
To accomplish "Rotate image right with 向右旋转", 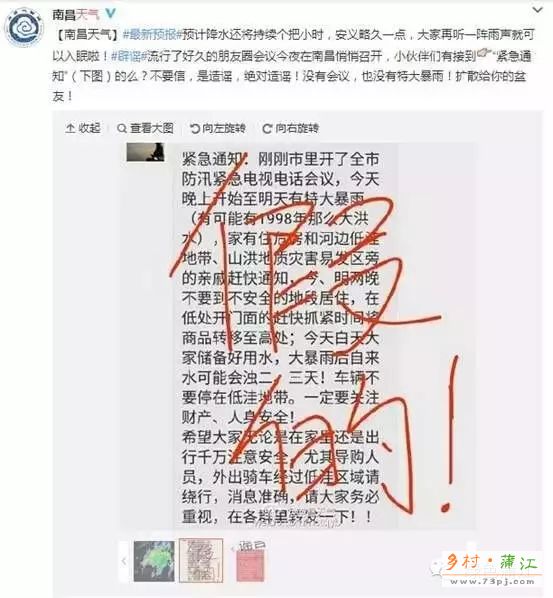I will pos(291,128).
